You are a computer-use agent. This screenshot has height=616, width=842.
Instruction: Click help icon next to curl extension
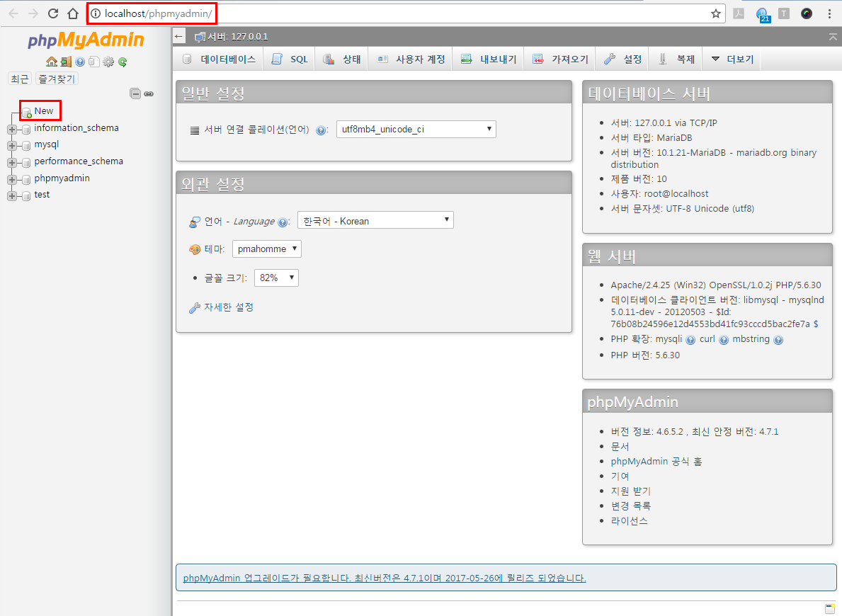coord(724,340)
